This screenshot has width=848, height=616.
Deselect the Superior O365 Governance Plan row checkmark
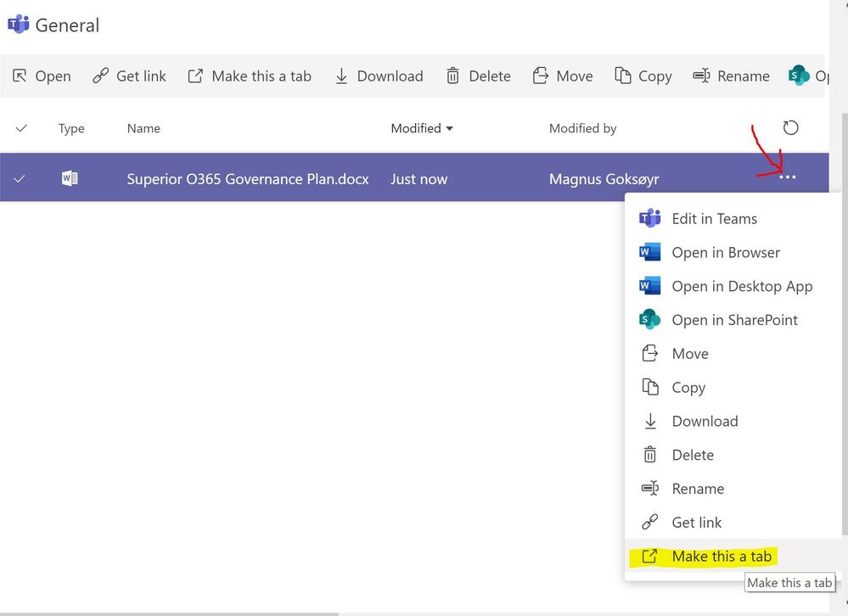[x=19, y=178]
